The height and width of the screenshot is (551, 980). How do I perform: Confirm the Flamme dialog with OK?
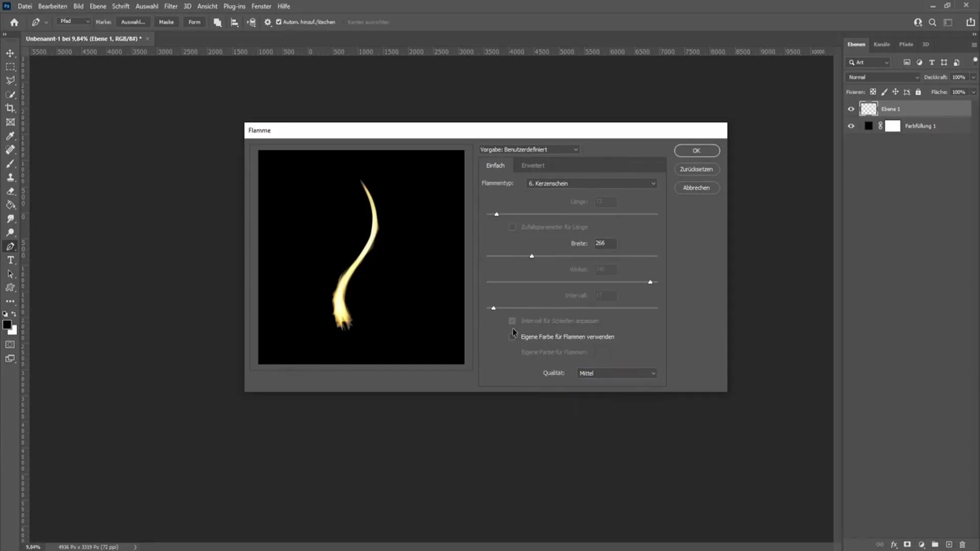point(696,151)
